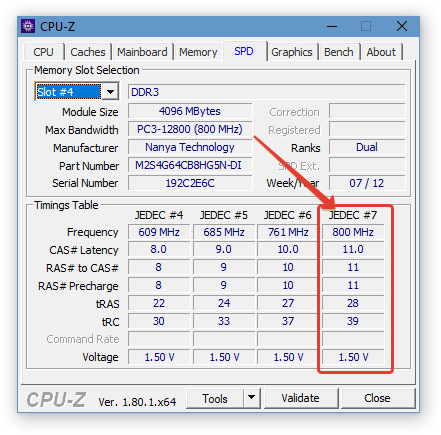The image size is (441, 435).
Task: Expand the Slot #4 dropdown arrow
Action: click(x=110, y=91)
